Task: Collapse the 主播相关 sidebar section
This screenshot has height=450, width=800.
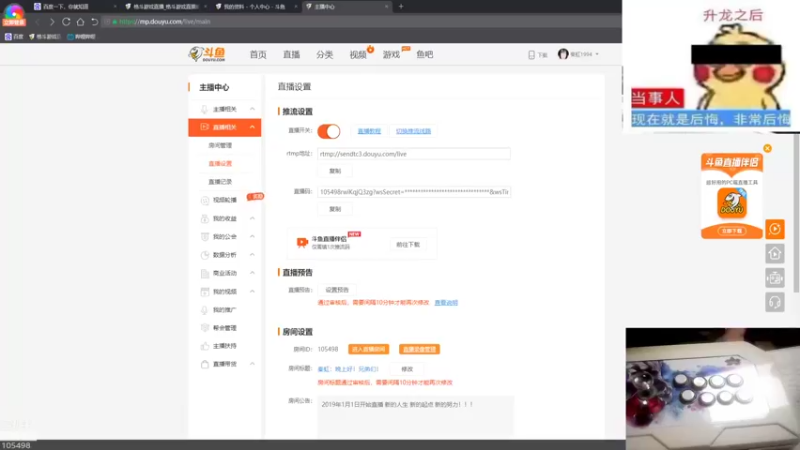Action: (x=252, y=109)
